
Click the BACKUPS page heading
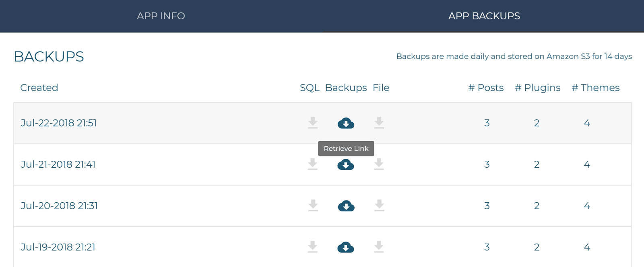click(49, 56)
